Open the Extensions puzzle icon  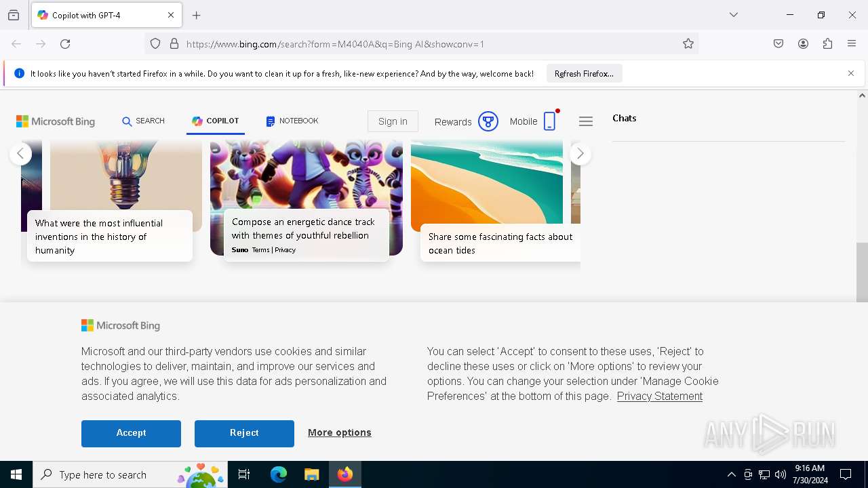coord(827,44)
